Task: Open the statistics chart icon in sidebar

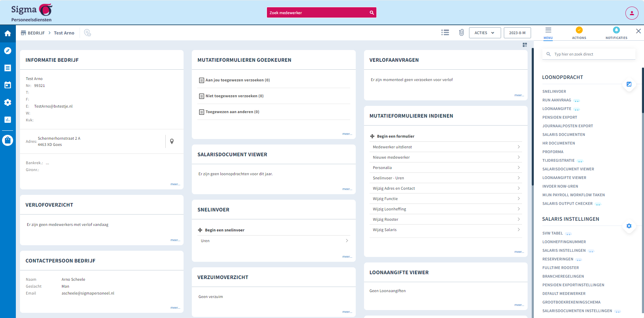Action: [x=8, y=120]
